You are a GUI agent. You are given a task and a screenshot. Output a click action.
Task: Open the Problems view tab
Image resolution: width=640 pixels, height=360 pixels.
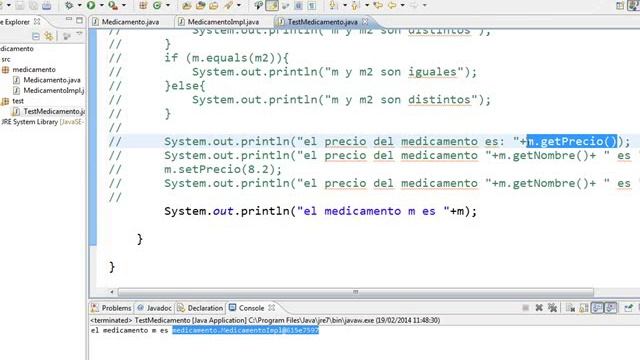pos(111,308)
